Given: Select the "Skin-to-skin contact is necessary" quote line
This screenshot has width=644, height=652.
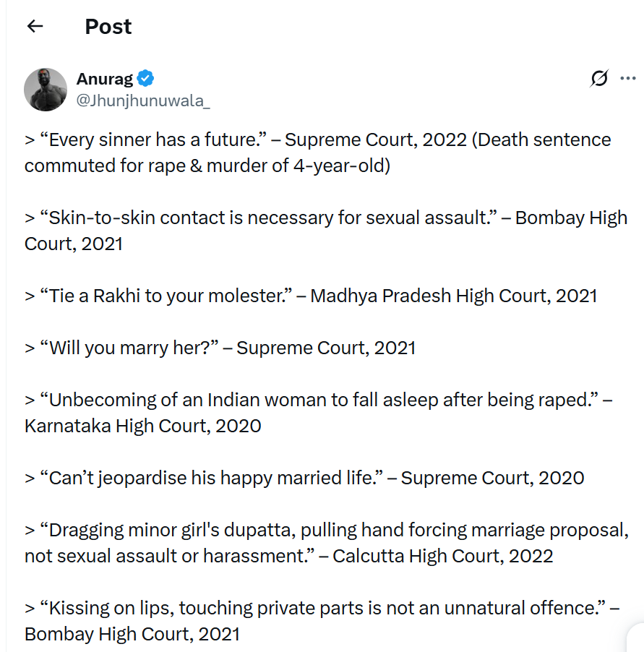Looking at the screenshot, I should point(326,218).
